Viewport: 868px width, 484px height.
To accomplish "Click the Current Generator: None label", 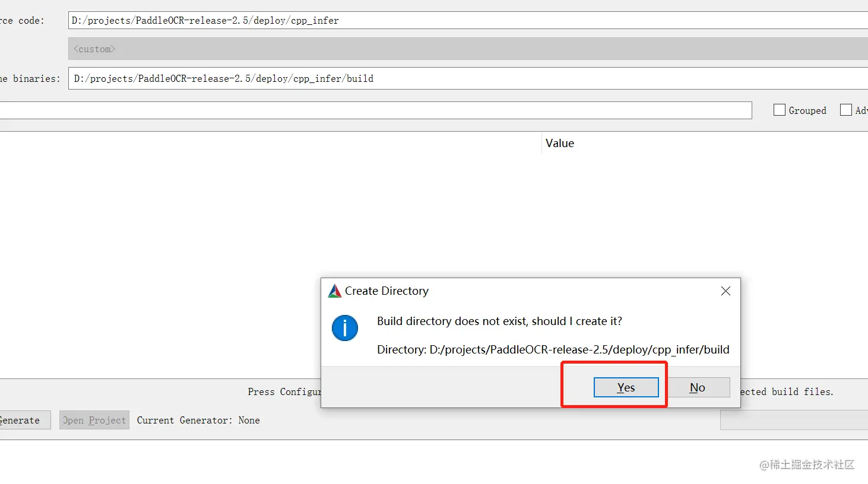I will tap(198, 420).
